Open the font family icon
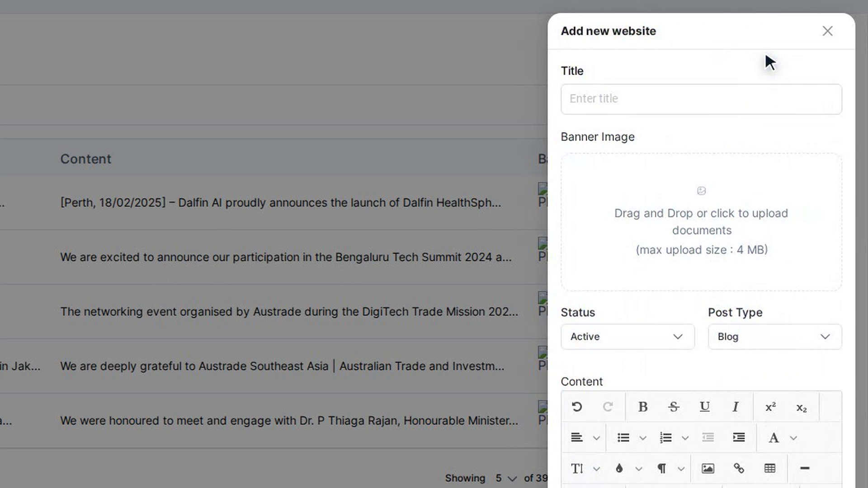Image resolution: width=868 pixels, height=488 pixels. (x=774, y=437)
